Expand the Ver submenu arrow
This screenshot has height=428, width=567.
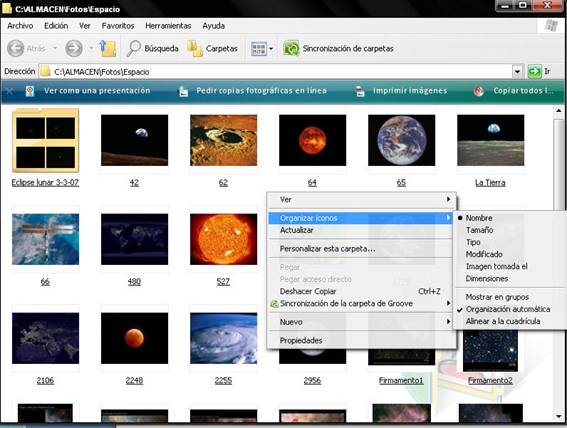coord(448,199)
